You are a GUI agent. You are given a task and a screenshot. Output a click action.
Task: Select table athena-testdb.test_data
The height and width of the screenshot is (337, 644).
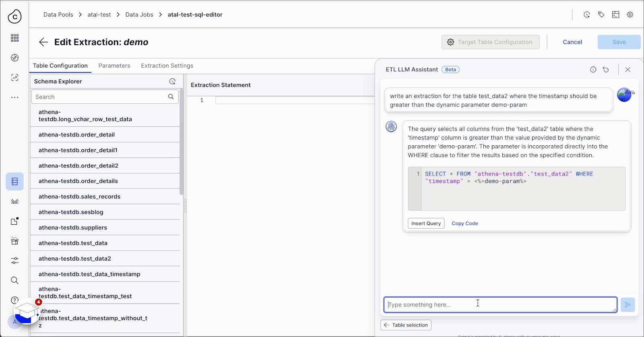click(x=105, y=243)
